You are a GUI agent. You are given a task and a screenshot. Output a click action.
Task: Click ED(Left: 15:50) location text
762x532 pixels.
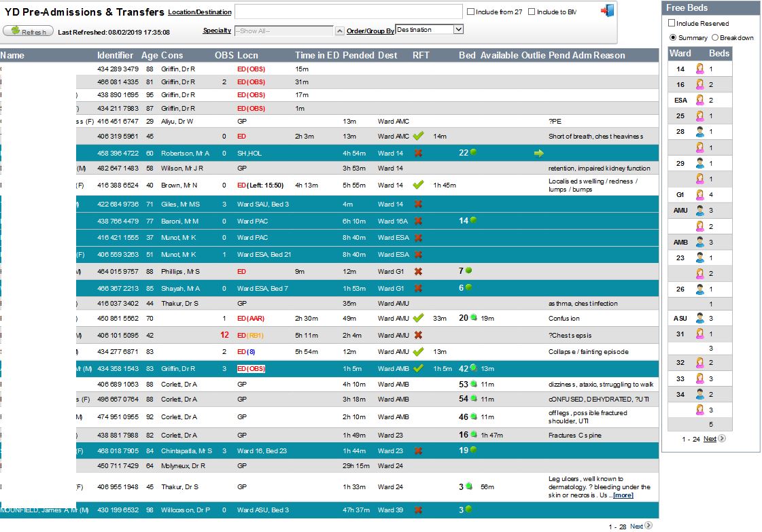coord(260,185)
